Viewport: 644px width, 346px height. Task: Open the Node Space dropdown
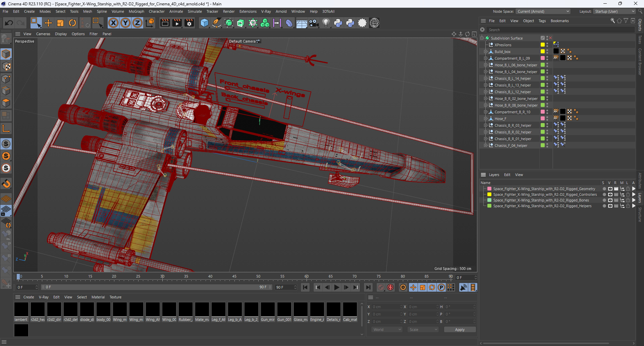point(543,11)
